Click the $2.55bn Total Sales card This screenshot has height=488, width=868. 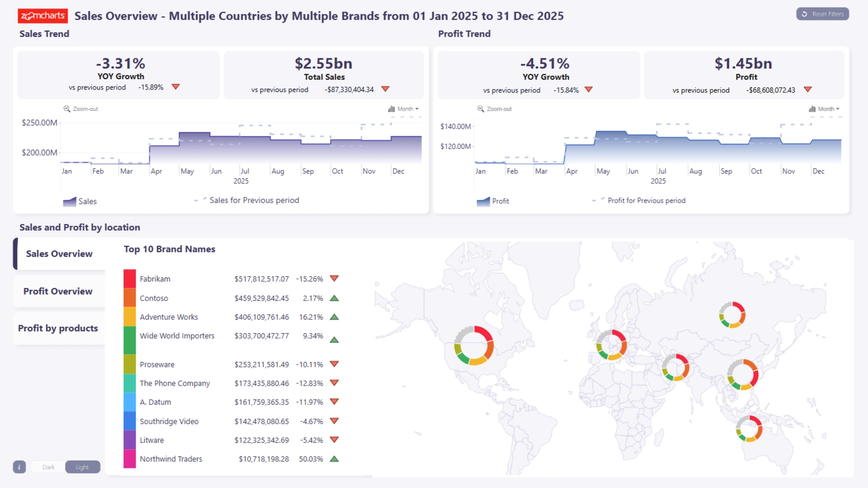[x=324, y=75]
